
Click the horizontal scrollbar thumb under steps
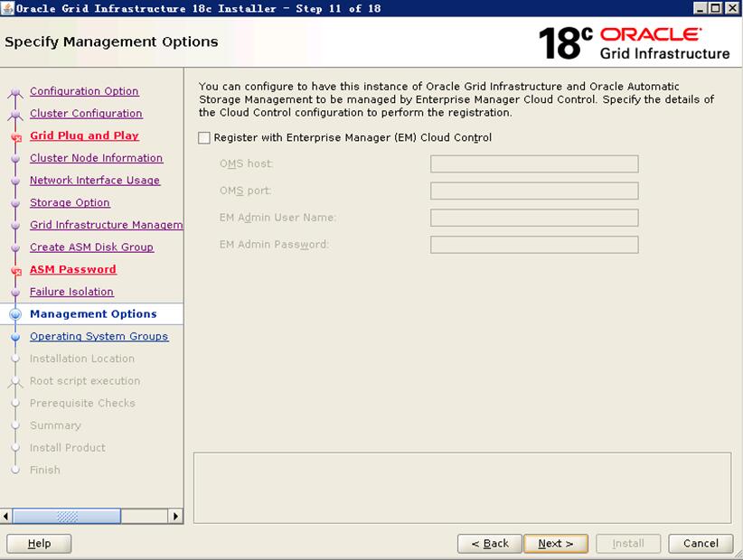[x=67, y=516]
